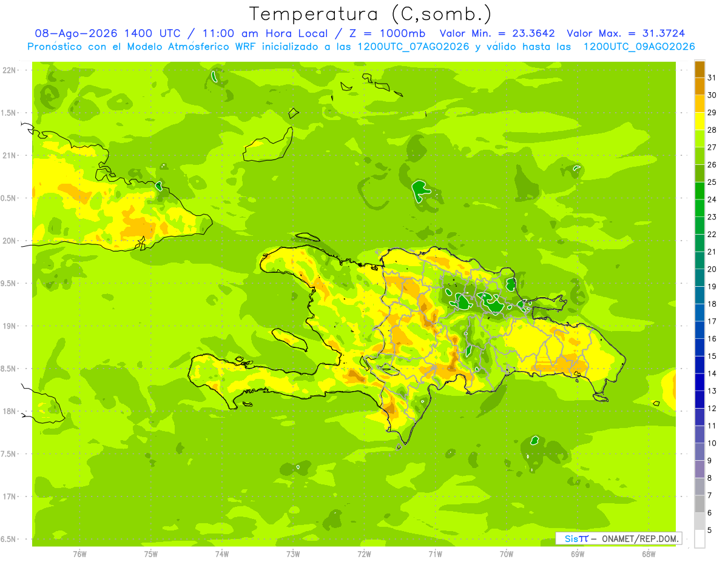Pick the color bar segment between 26 and 27

pyautogui.click(x=699, y=156)
